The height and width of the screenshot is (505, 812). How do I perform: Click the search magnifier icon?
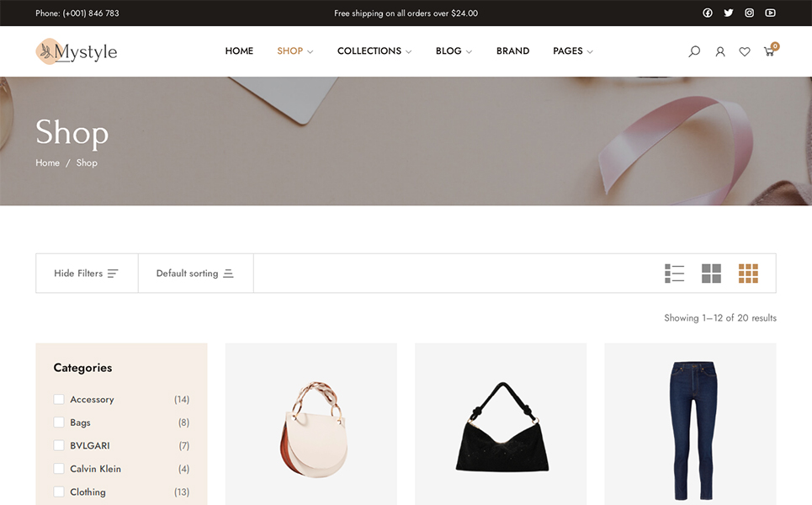pos(694,51)
